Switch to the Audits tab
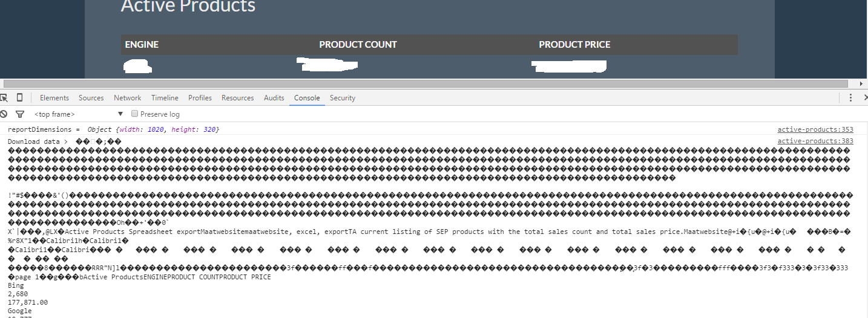Image resolution: width=868 pixels, height=318 pixels. (x=274, y=98)
